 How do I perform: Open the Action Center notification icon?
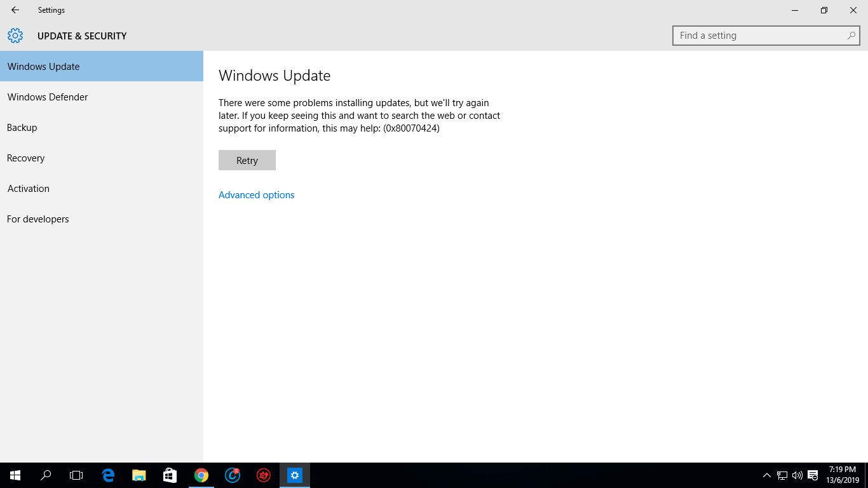(x=813, y=475)
